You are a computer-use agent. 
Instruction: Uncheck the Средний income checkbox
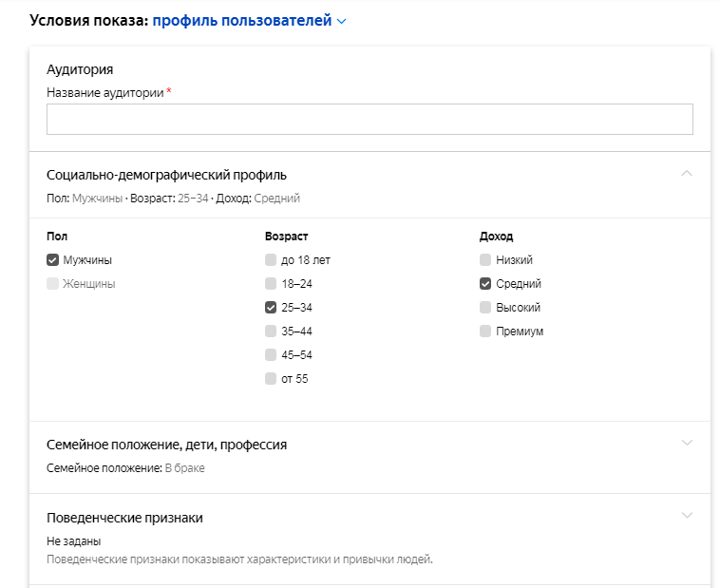coord(486,284)
